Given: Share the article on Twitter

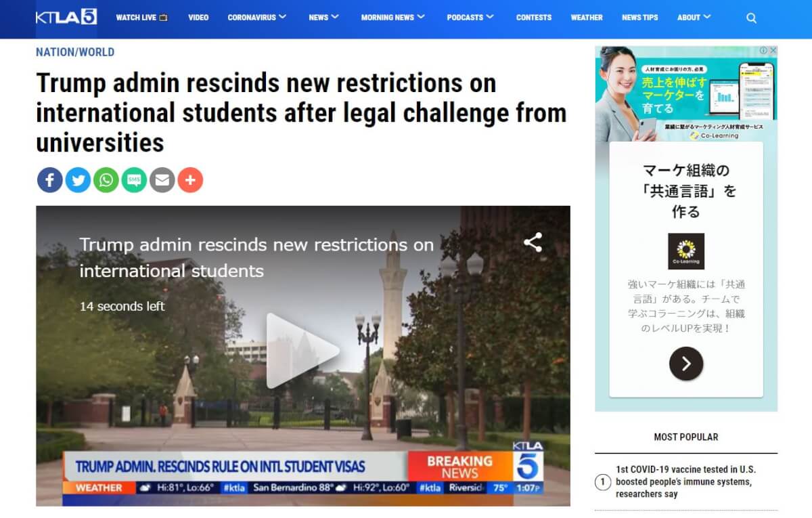Looking at the screenshot, I should coord(78,180).
